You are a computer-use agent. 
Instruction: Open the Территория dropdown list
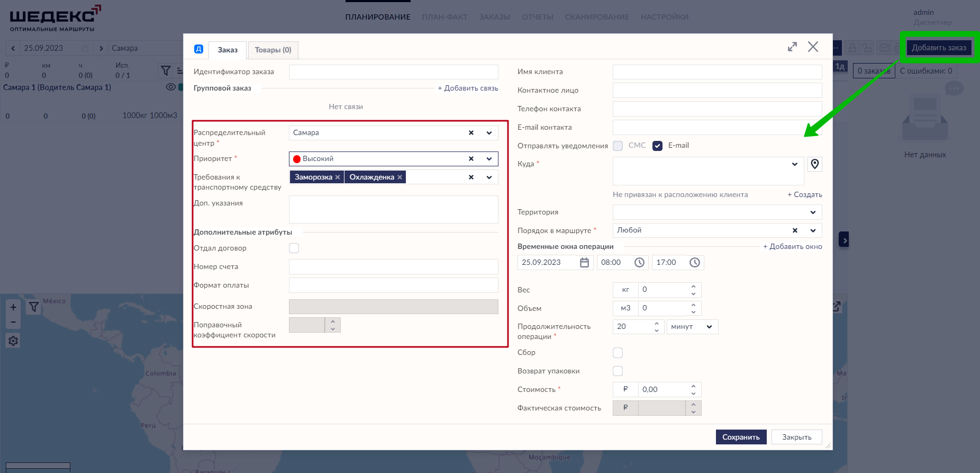point(813,212)
